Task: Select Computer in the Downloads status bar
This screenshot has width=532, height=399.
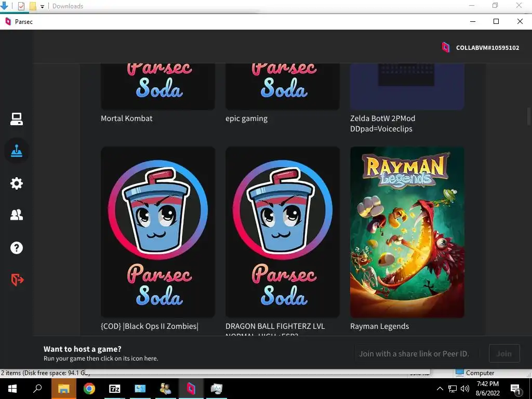Action: coord(475,373)
